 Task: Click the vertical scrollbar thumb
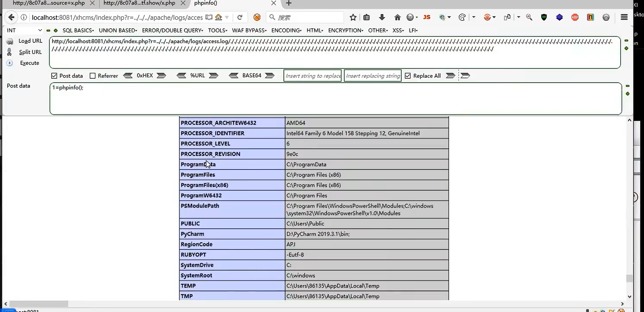coord(629,278)
